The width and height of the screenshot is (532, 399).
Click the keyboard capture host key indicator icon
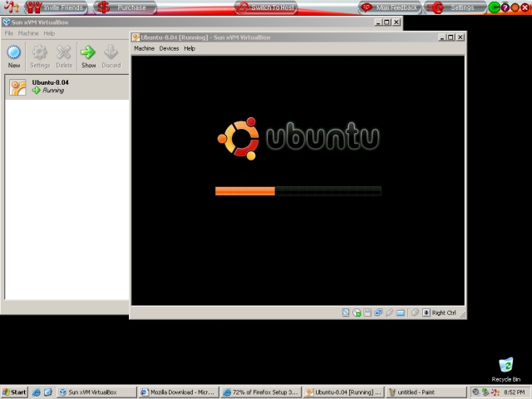point(426,313)
